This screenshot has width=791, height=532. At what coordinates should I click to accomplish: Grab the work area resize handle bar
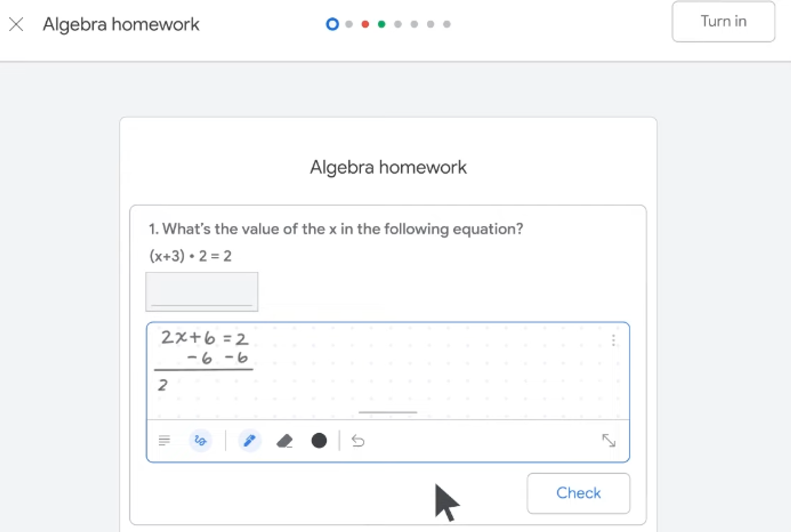coord(388,412)
